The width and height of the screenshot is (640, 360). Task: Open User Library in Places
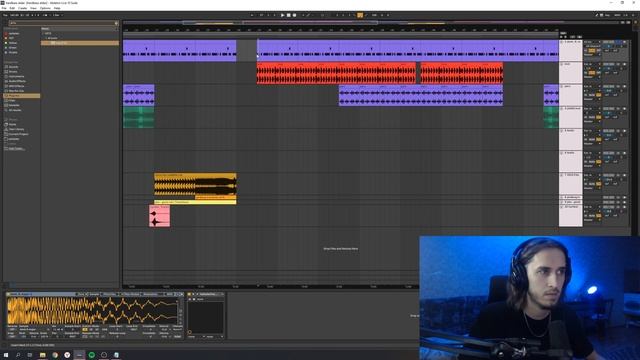[16, 129]
